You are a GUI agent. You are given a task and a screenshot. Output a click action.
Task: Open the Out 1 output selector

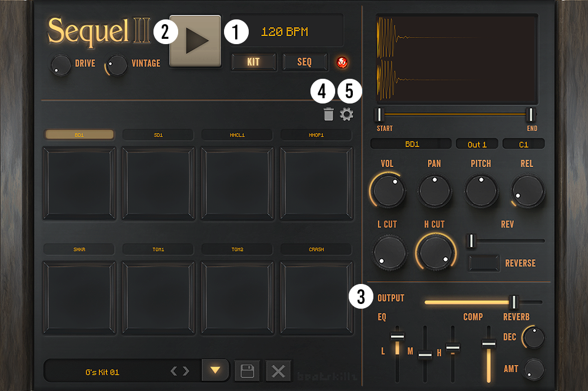477,144
